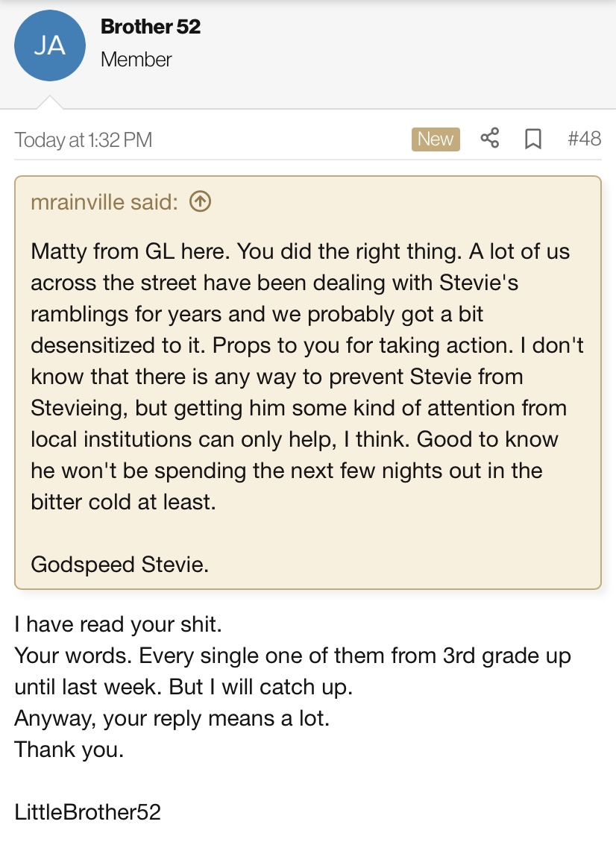Open the Today at 1:32 PM timestamp

click(x=84, y=139)
